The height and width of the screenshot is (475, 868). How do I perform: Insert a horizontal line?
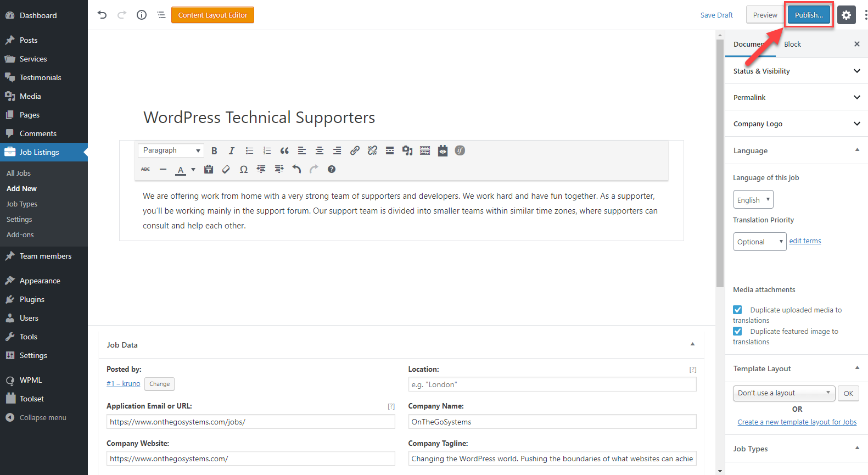163,169
